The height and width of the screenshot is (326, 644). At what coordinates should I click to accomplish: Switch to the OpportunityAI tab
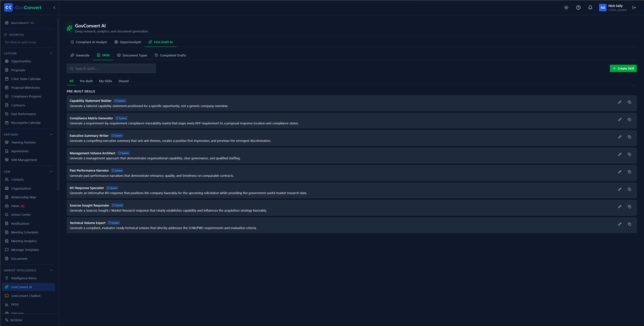(128, 42)
